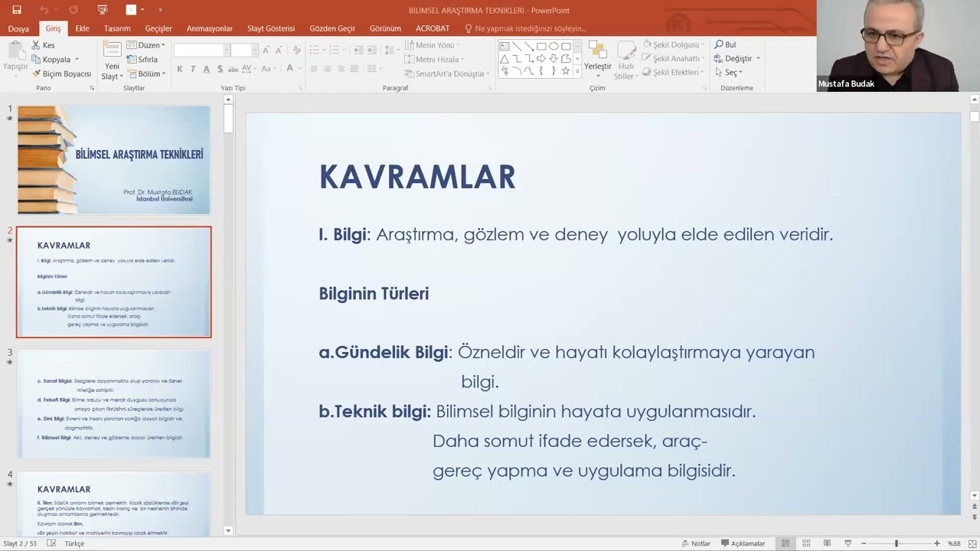
Task: Toggle bold (K) formatting
Action: [x=180, y=69]
